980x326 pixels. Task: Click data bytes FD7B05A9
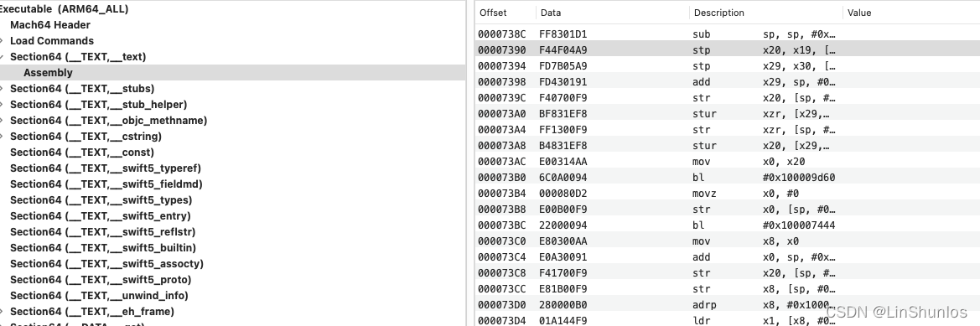pos(563,65)
